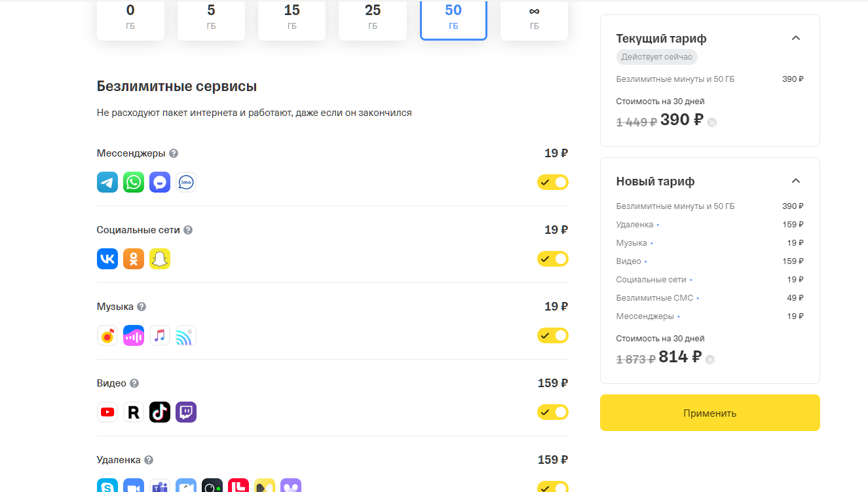Viewport: 868px width, 492px height.
Task: Open help tooltip next to Музыка
Action: pyautogui.click(x=142, y=307)
